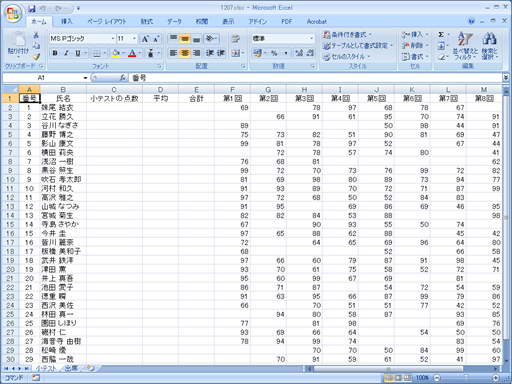Viewport: 512px width, 384px height.
Task: Expand the font size dropdown
Action: coord(134,39)
